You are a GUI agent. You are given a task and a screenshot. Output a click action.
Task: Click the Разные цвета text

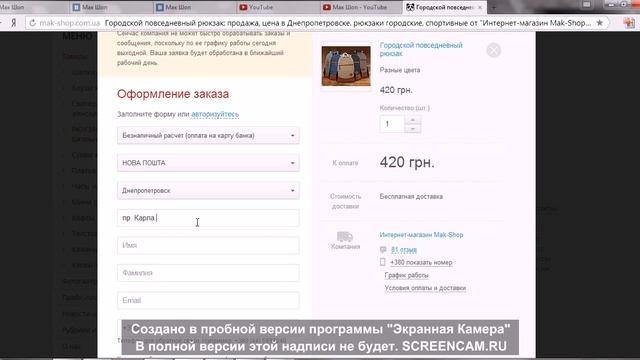tap(400, 70)
